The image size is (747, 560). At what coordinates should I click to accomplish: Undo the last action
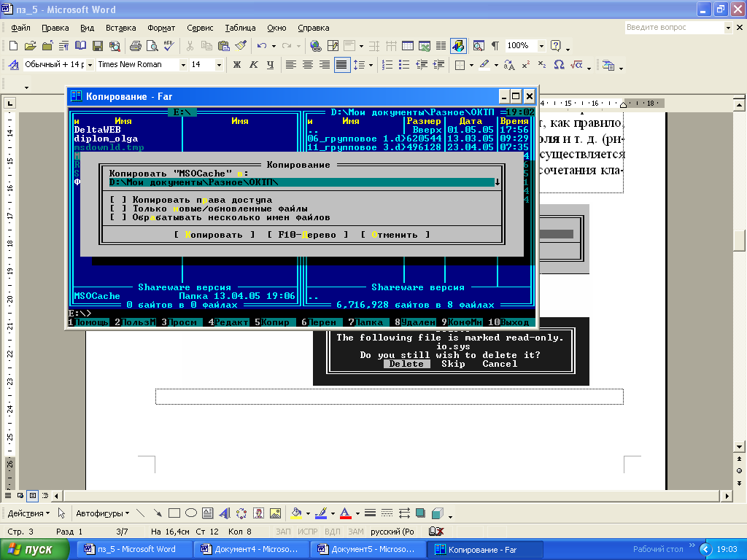point(262,46)
